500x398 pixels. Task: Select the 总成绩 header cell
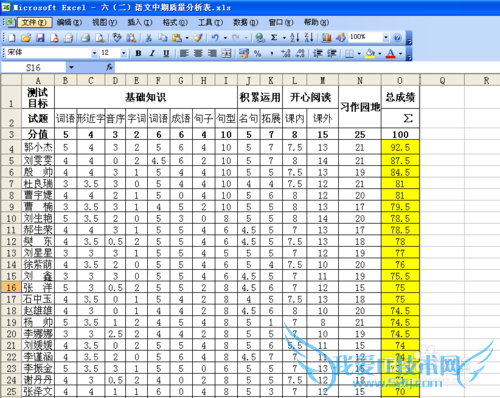pyautogui.click(x=400, y=97)
